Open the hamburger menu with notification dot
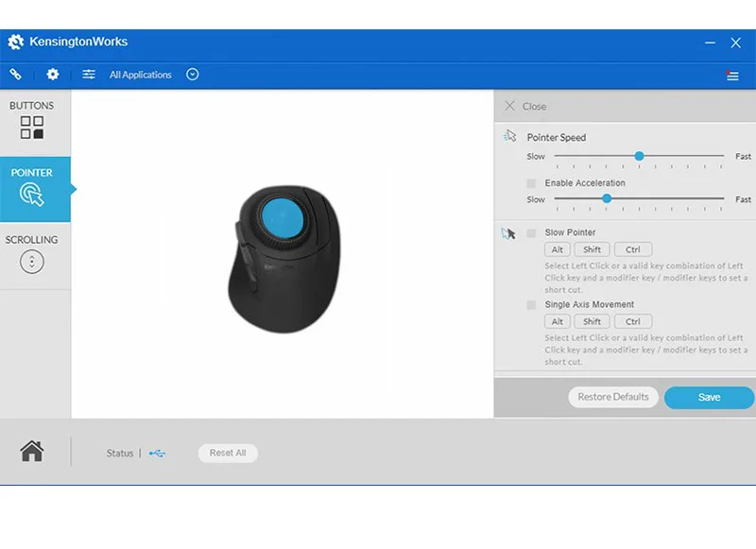Viewport: 756px width, 549px height. click(732, 76)
